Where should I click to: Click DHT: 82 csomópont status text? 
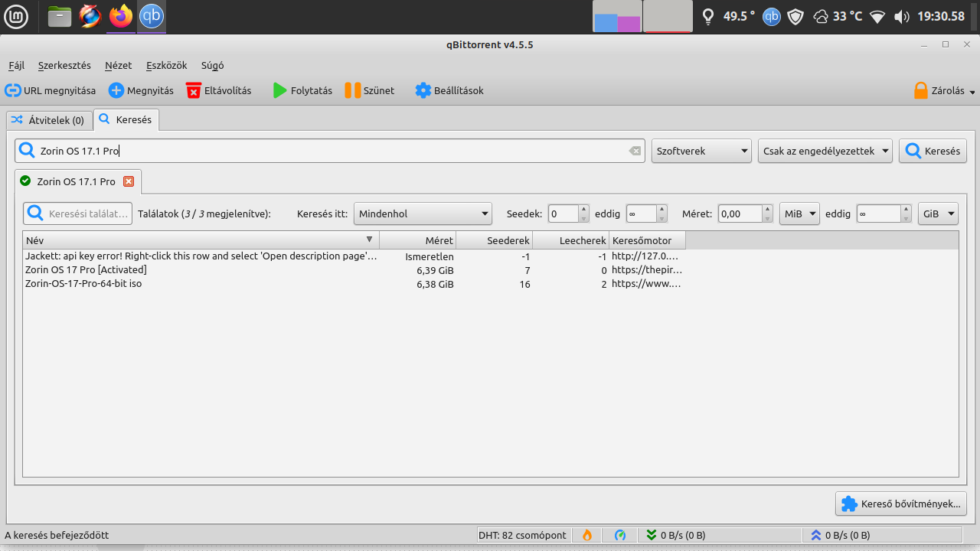[523, 535]
